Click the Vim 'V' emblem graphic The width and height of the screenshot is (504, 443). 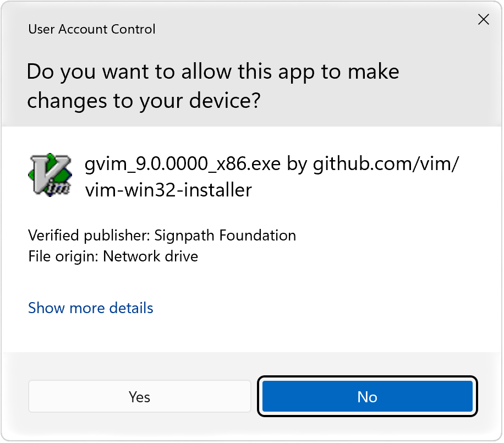coord(50,173)
